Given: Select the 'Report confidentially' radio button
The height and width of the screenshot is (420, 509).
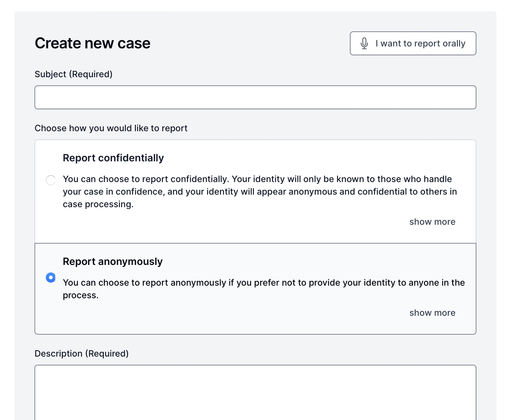Looking at the screenshot, I should (x=51, y=180).
